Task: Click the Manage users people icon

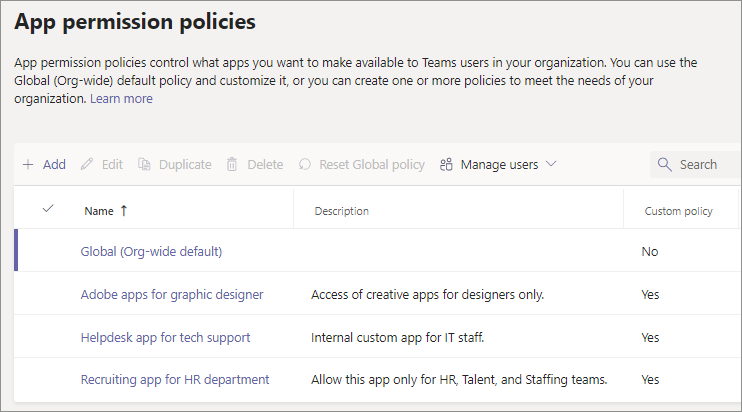Action: coord(447,164)
